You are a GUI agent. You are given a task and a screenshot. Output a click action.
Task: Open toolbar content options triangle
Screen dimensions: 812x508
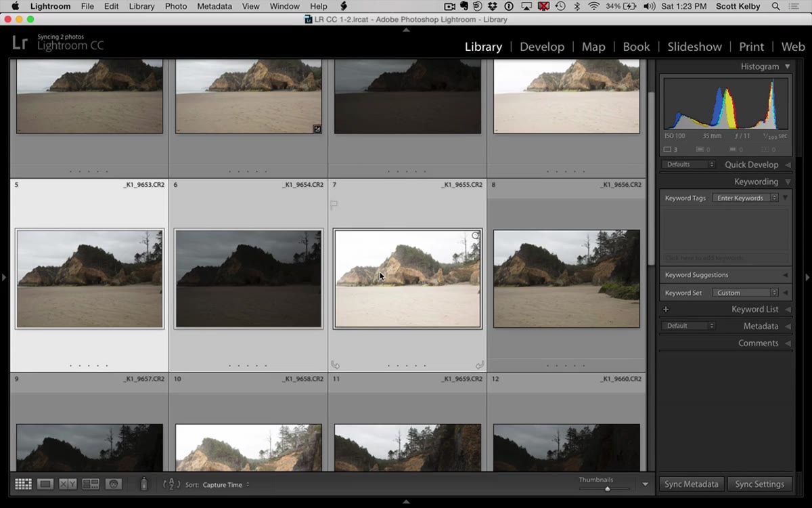[645, 484]
